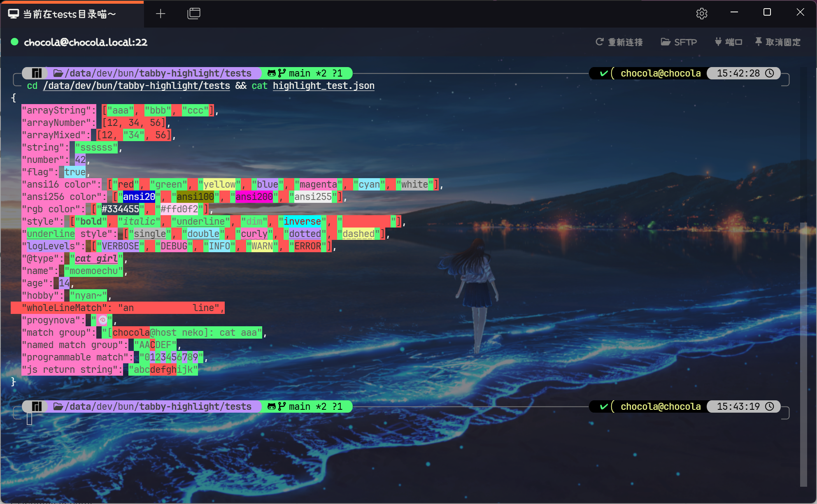Open settings via gear icon
The height and width of the screenshot is (504, 817).
[x=702, y=14]
